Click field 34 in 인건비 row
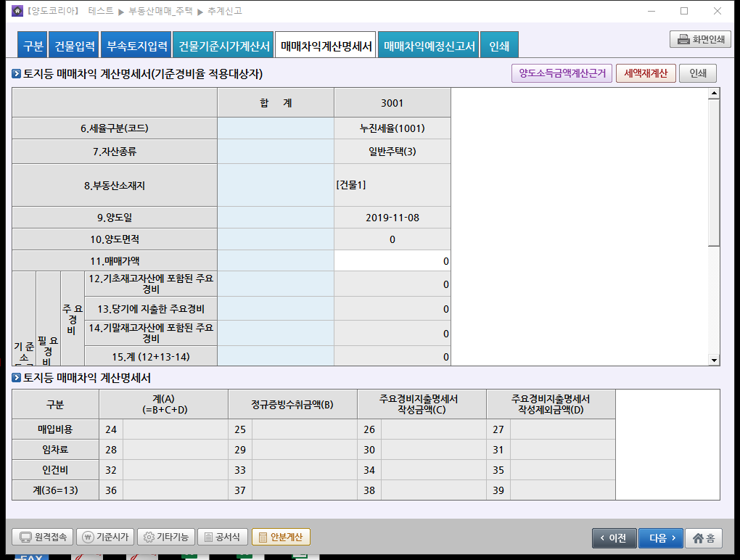This screenshot has width=740, height=560. pos(433,470)
